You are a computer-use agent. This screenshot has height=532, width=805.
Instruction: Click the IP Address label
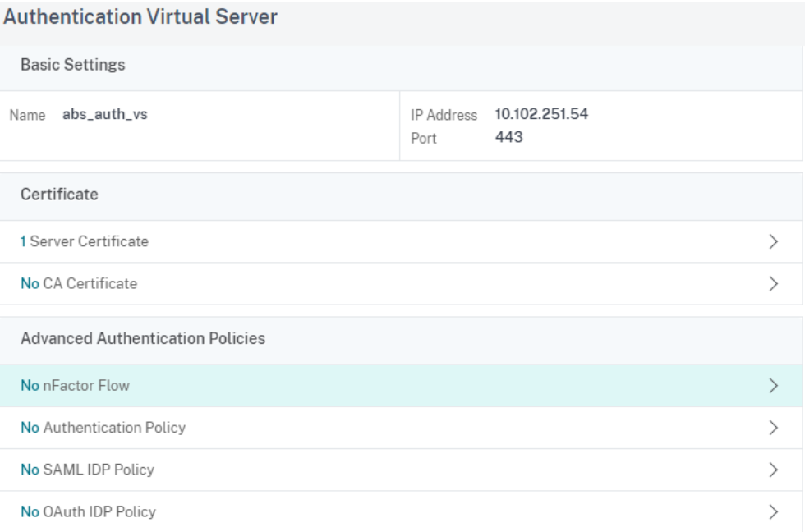pos(444,116)
